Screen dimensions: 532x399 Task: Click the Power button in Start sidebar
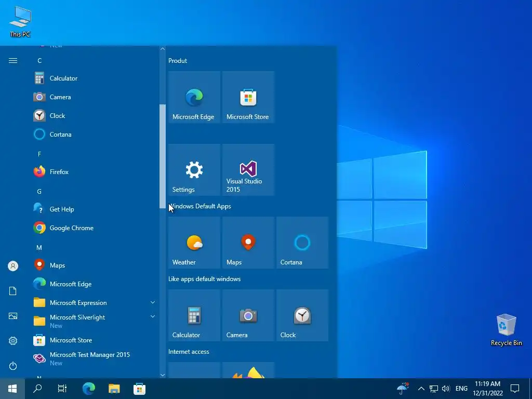coord(13,366)
